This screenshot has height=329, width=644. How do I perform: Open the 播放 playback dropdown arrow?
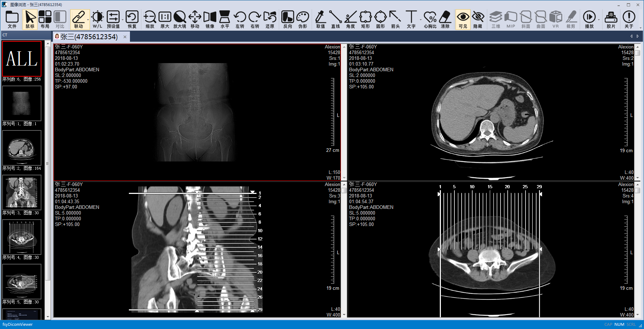(x=599, y=20)
